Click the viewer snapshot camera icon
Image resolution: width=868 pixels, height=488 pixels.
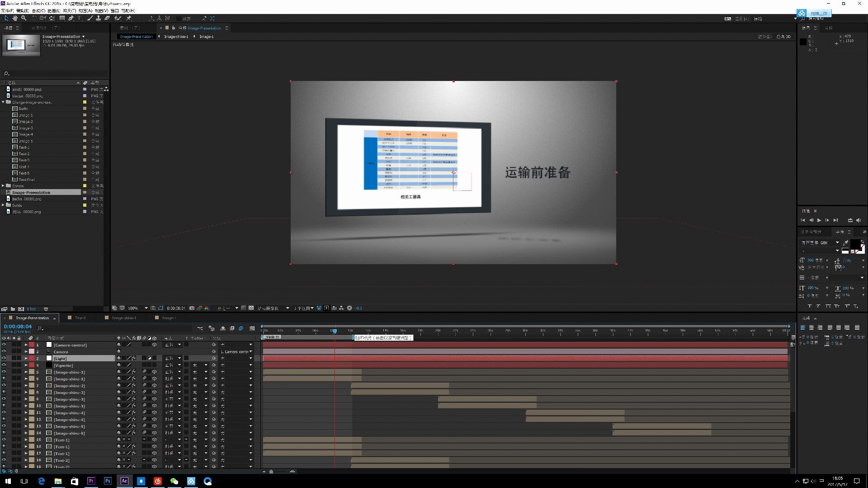click(192, 308)
